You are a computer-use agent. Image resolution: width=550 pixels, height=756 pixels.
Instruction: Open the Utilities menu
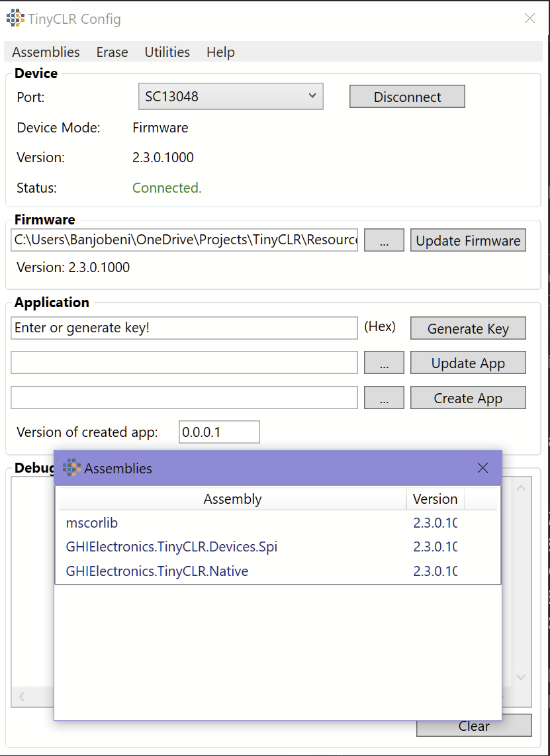pyautogui.click(x=167, y=52)
